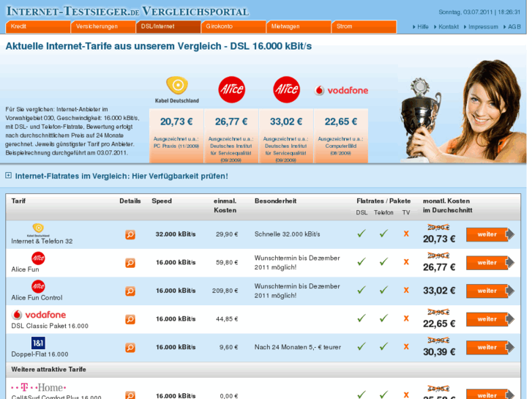Open the Strom tab
This screenshot has height=399, width=532.
(364, 26)
